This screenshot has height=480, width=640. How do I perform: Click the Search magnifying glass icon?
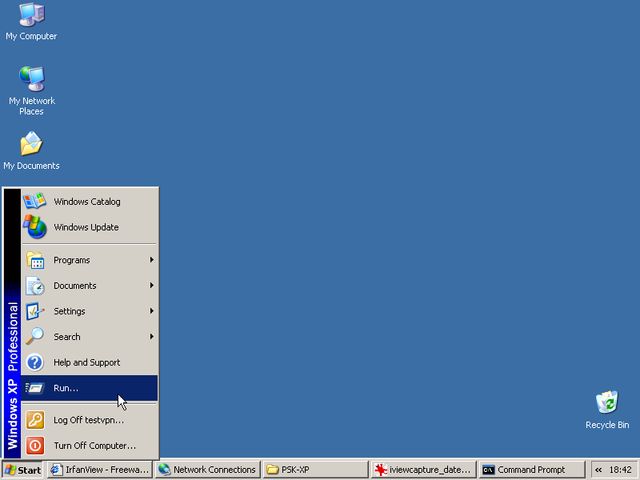pos(36,337)
